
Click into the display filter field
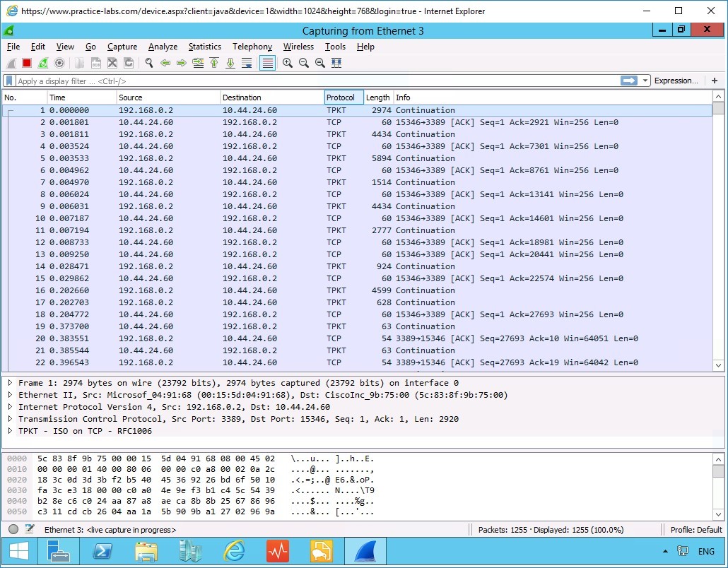318,81
